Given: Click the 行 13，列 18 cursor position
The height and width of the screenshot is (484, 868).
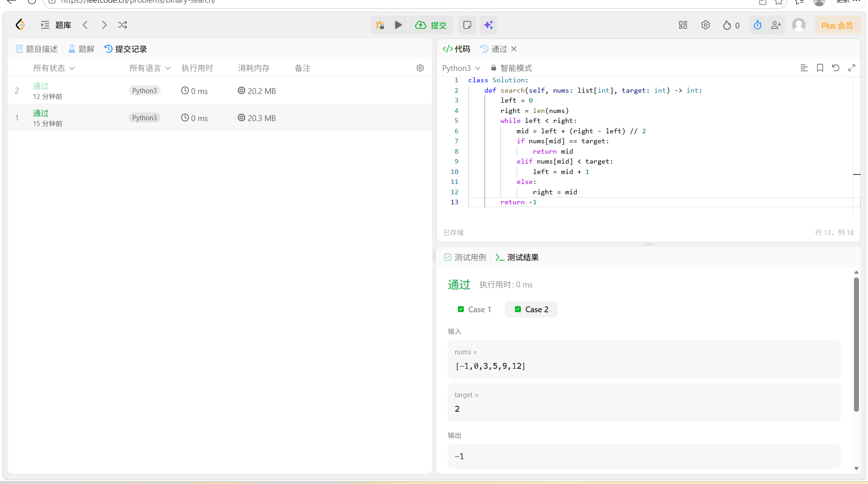Looking at the screenshot, I should (834, 232).
